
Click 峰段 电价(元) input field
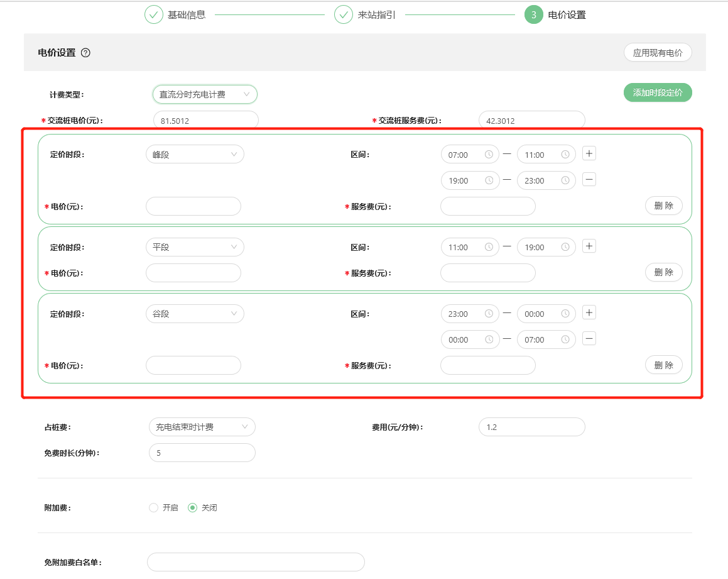[x=193, y=206]
